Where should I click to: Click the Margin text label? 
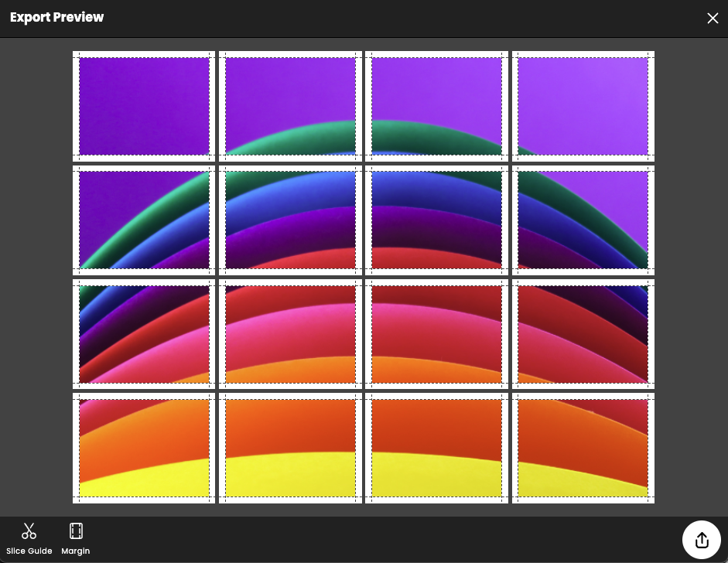click(x=75, y=551)
